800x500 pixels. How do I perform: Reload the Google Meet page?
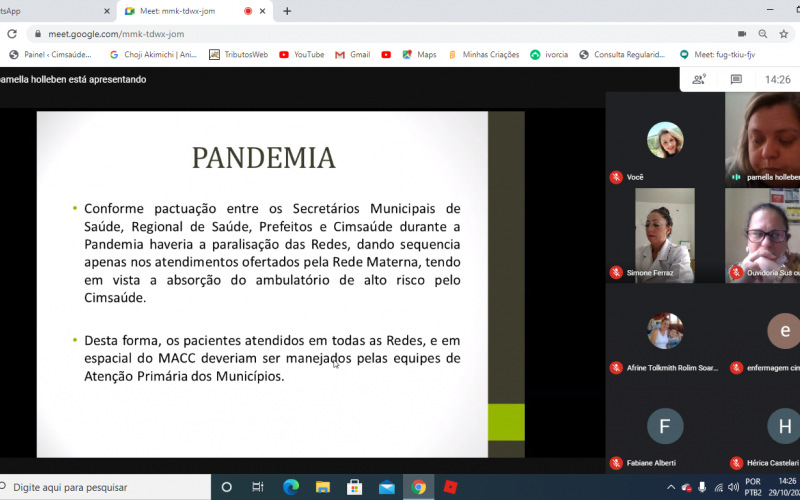[x=12, y=34]
